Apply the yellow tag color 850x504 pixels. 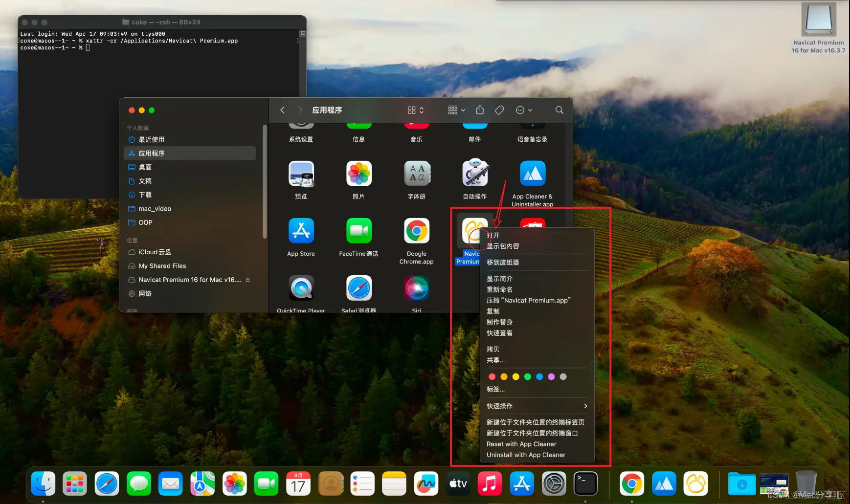point(515,376)
